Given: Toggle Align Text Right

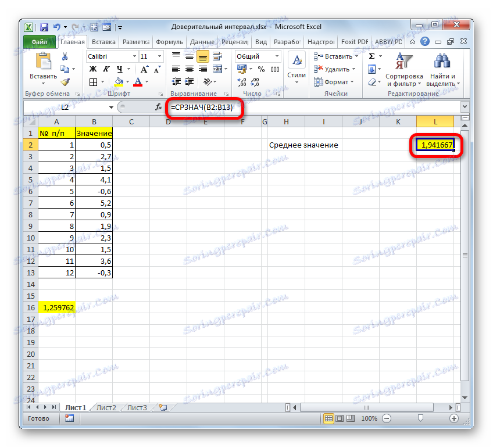Looking at the screenshot, I should pos(203,69).
